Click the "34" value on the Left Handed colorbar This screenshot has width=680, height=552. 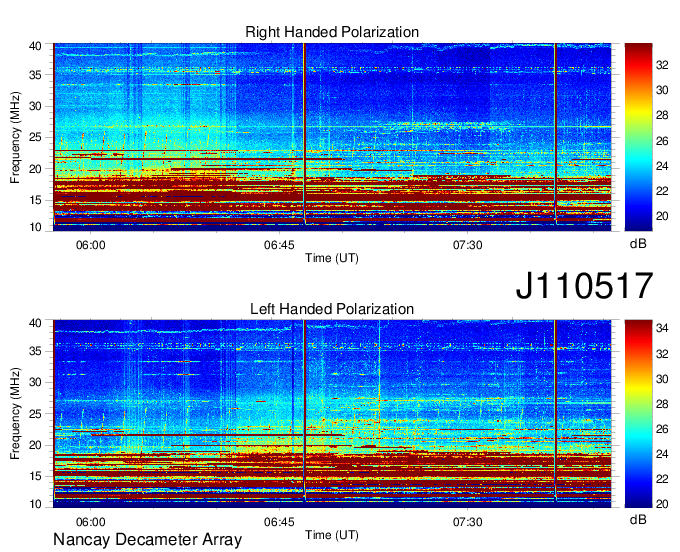(x=662, y=329)
